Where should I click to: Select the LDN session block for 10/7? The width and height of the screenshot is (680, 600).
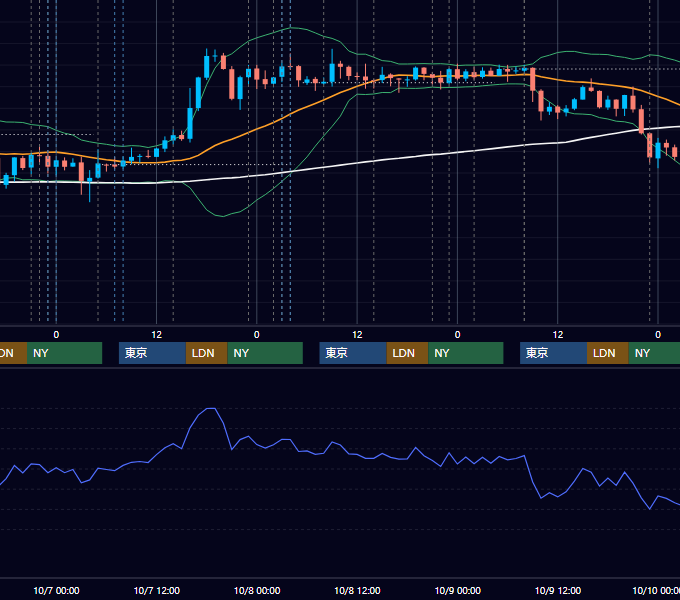206,353
